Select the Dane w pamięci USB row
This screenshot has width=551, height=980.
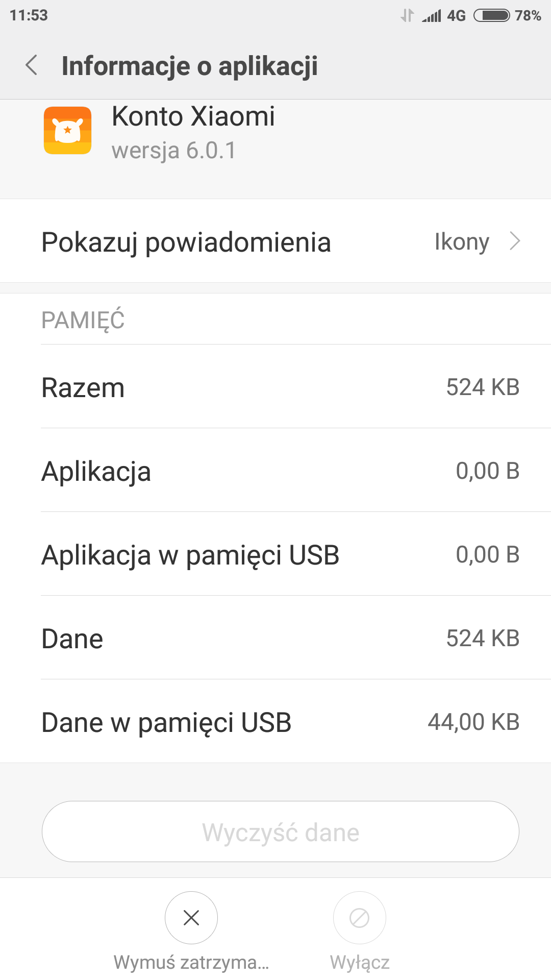(x=275, y=722)
